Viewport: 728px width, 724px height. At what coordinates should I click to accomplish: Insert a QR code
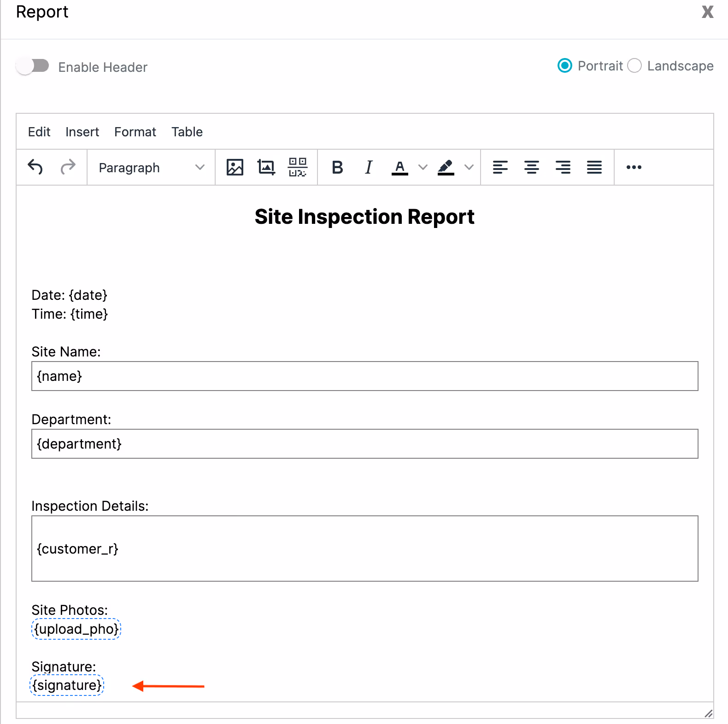[x=298, y=167]
